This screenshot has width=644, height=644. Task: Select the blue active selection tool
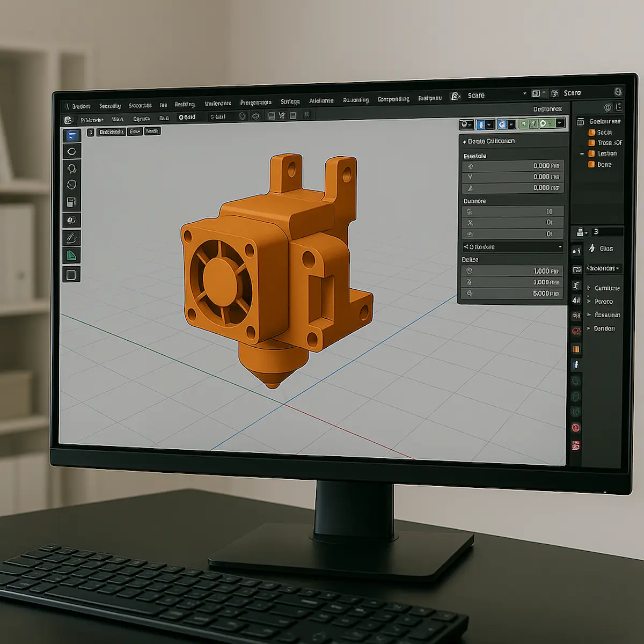coord(71,135)
